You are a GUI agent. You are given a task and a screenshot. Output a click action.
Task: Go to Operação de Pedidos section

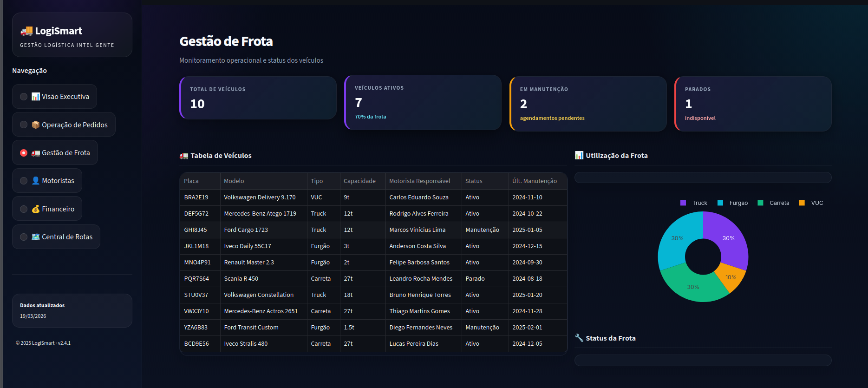74,125
